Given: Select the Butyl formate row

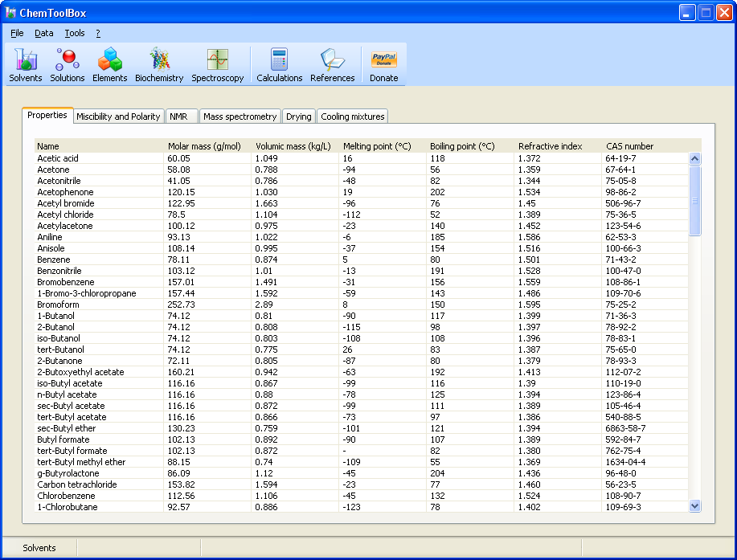Looking at the screenshot, I should pos(362,439).
